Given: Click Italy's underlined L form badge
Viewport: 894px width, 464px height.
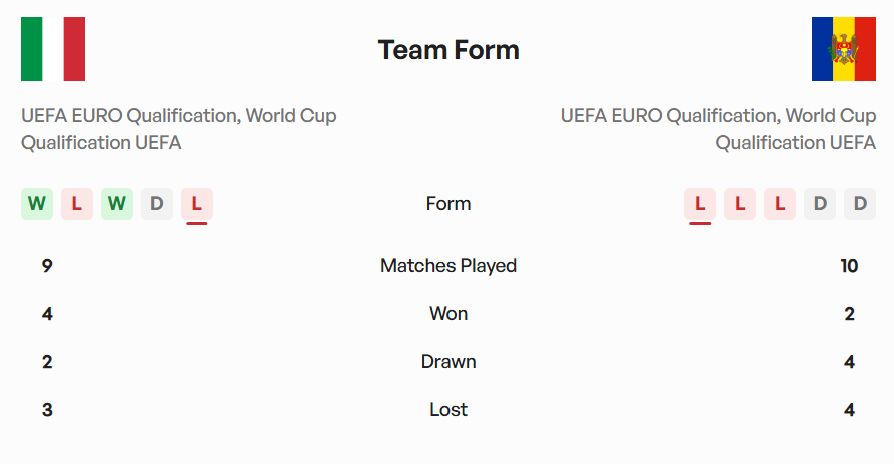Looking at the screenshot, I should point(197,204).
